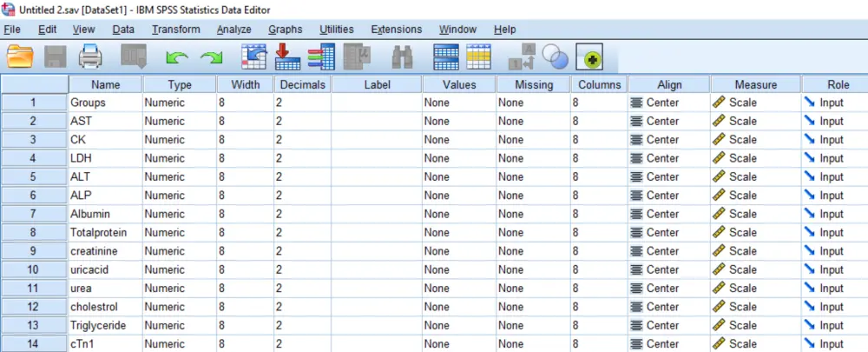
Task: Click the CK variable name cell
Action: click(106, 140)
